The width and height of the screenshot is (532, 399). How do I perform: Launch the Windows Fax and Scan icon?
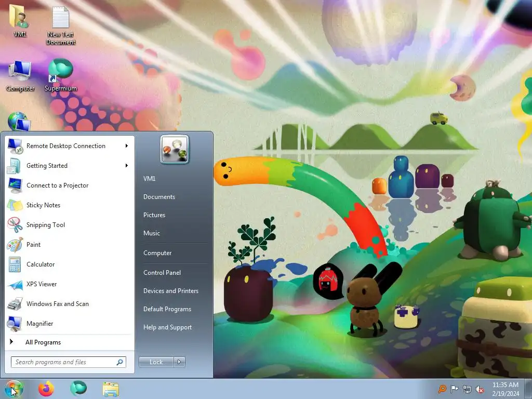click(x=15, y=303)
